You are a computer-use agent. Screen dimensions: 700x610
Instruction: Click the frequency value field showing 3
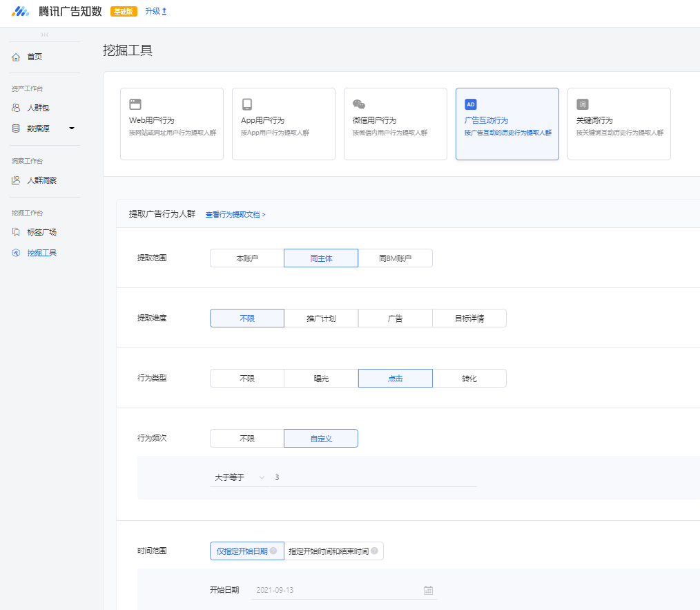pos(373,477)
